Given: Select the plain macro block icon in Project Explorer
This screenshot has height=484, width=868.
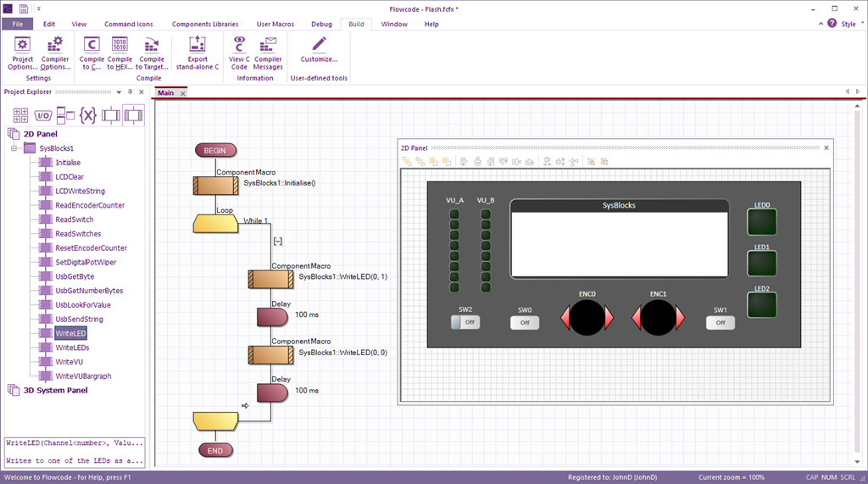Looking at the screenshot, I should pyautogui.click(x=111, y=115).
